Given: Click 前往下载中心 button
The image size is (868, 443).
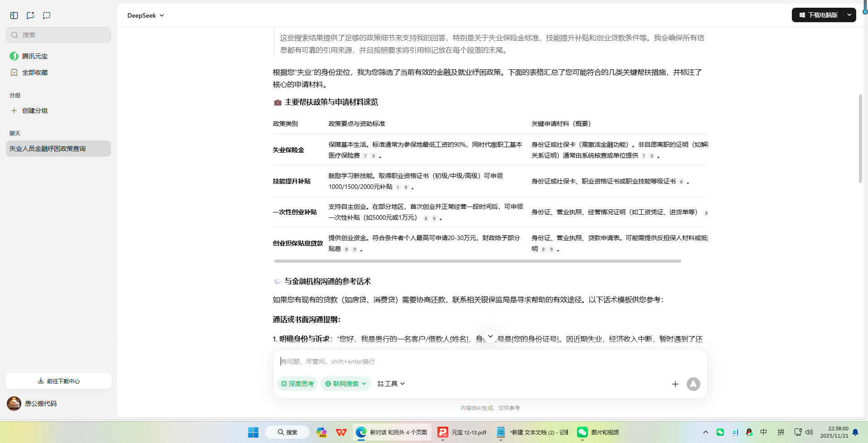Looking at the screenshot, I should 58,381.
